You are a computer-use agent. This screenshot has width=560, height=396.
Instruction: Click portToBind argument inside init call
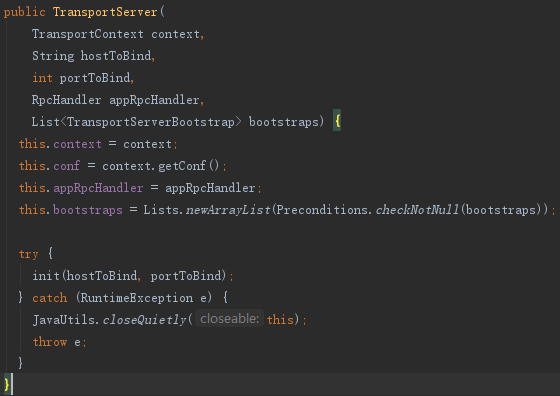[x=186, y=276]
